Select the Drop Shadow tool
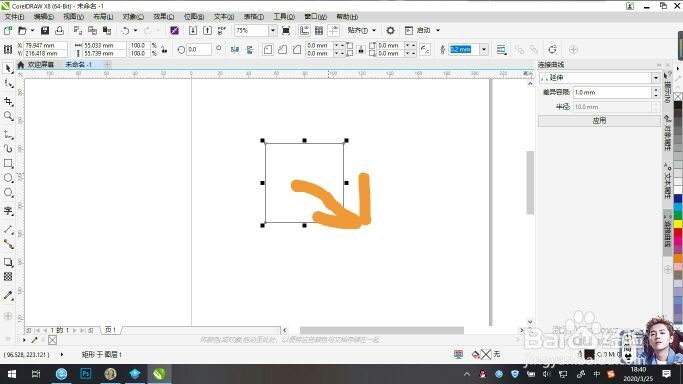Viewport: 683px width, 384px height. [x=8, y=262]
